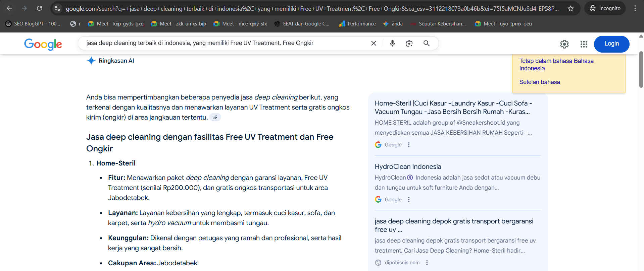Open Meet uyo-tpmx-oeu bookmark
The height and width of the screenshot is (271, 644).
[503, 24]
